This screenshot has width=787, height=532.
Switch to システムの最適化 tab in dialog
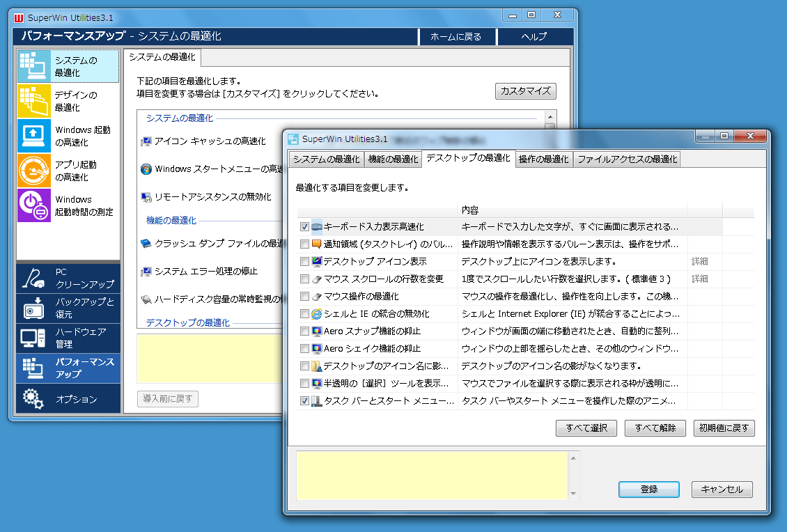(x=326, y=159)
